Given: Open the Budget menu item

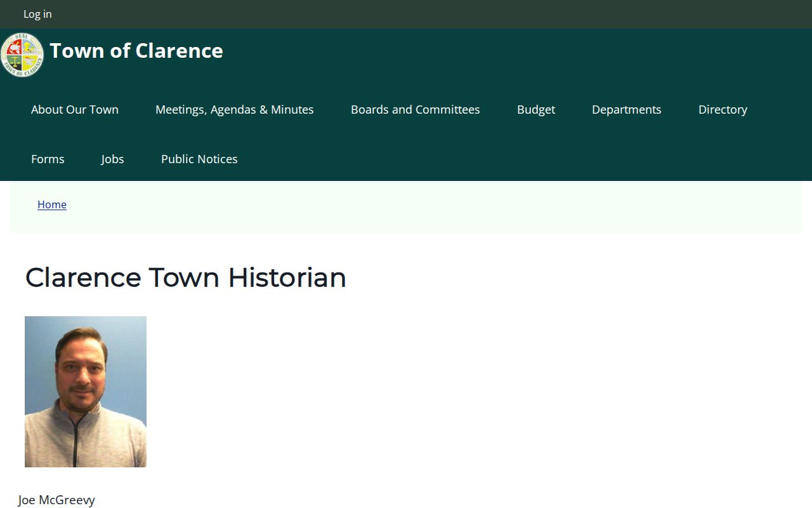Looking at the screenshot, I should (536, 109).
